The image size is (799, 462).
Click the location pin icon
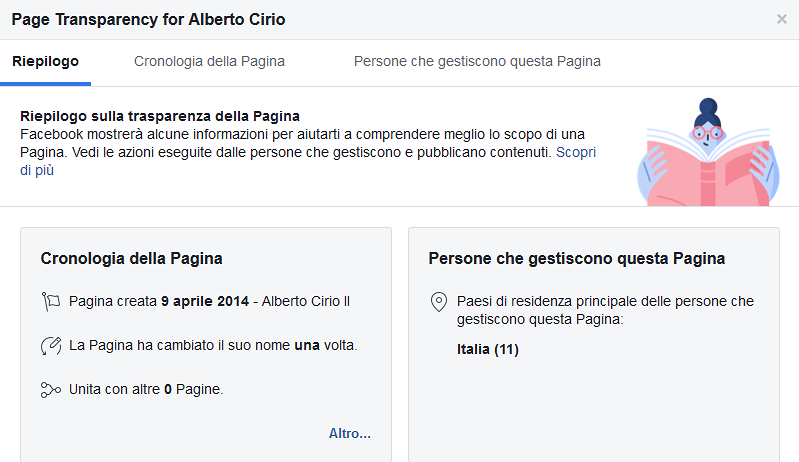(x=439, y=302)
